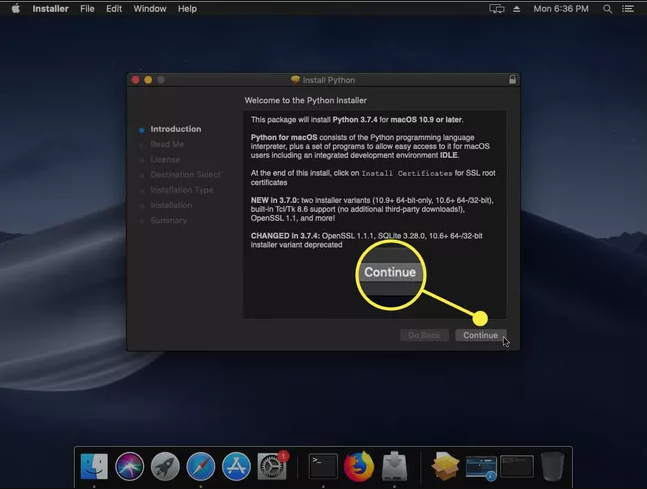Open Spotlight search magnifying glass
647x489 pixels.
[607, 9]
